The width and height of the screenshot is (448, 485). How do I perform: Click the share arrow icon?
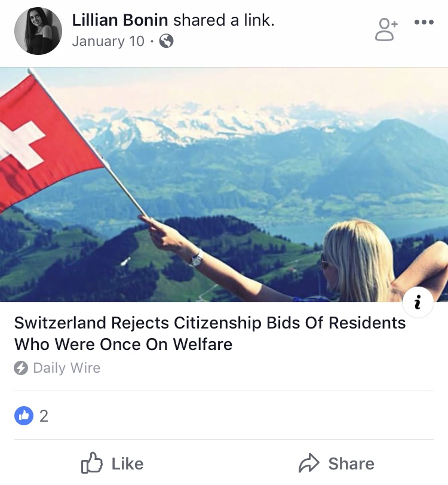point(309,463)
